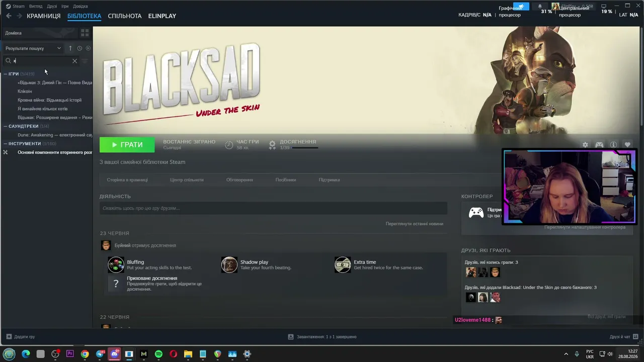This screenshot has width=644, height=362.
Task: Go back with the left arrow
Action: [9, 16]
